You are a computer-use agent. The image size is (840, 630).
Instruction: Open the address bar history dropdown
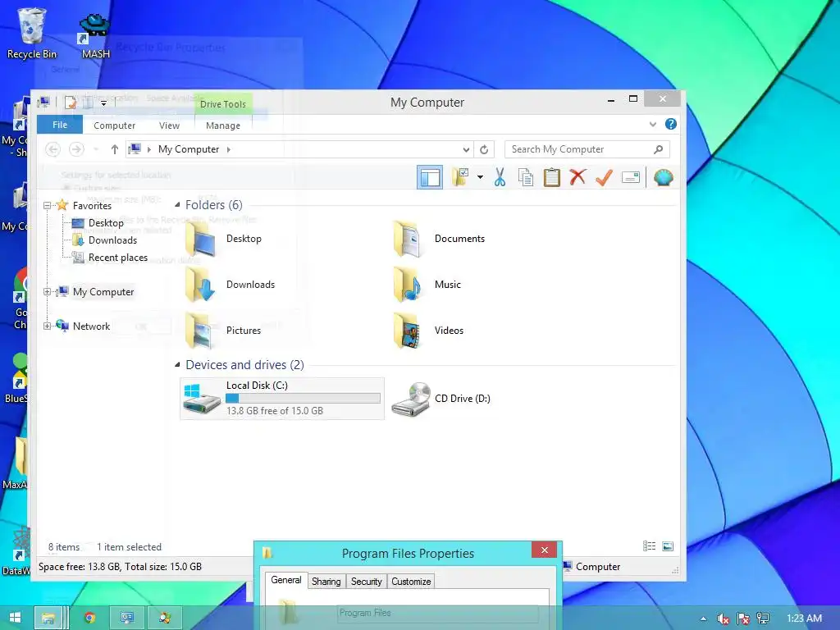coord(466,149)
